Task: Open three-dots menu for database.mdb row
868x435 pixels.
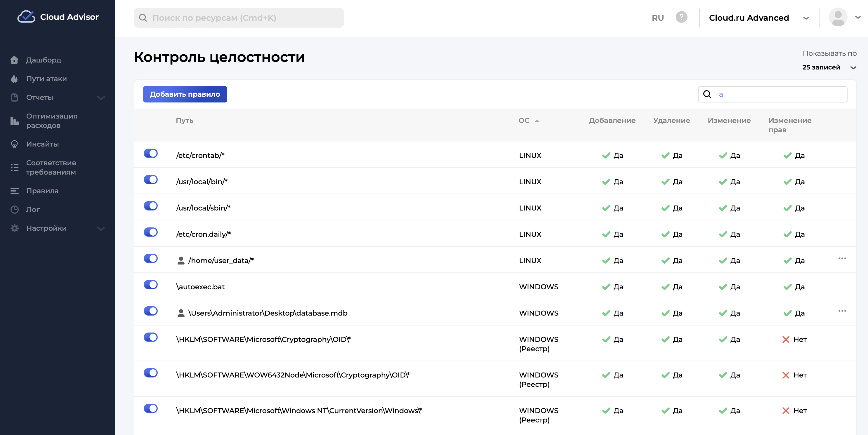Action: coord(842,311)
